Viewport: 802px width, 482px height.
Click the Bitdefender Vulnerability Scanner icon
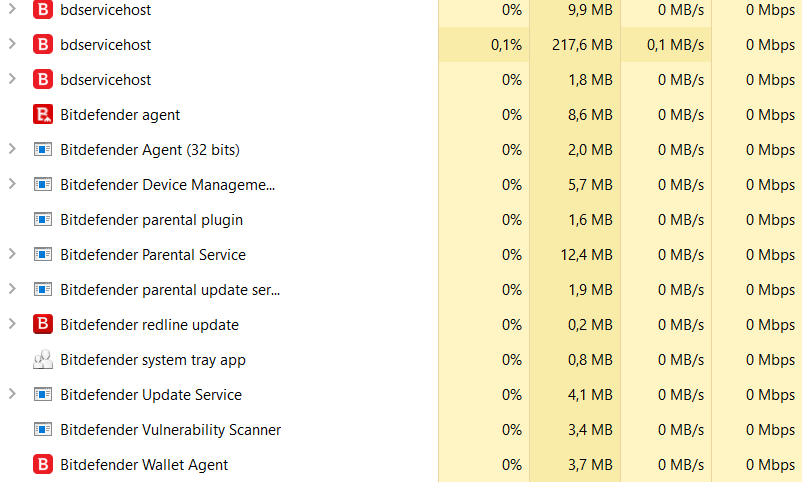pos(43,430)
